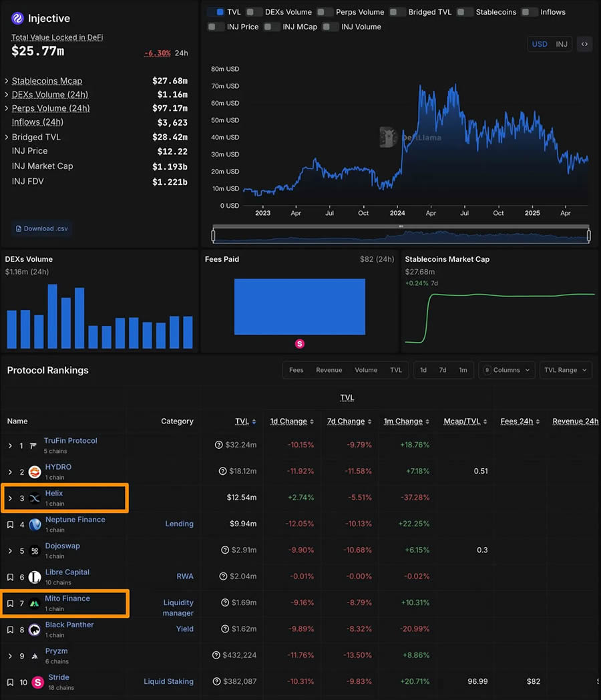The image size is (601, 700).
Task: Click the Helix protocol logo
Action: 35,498
